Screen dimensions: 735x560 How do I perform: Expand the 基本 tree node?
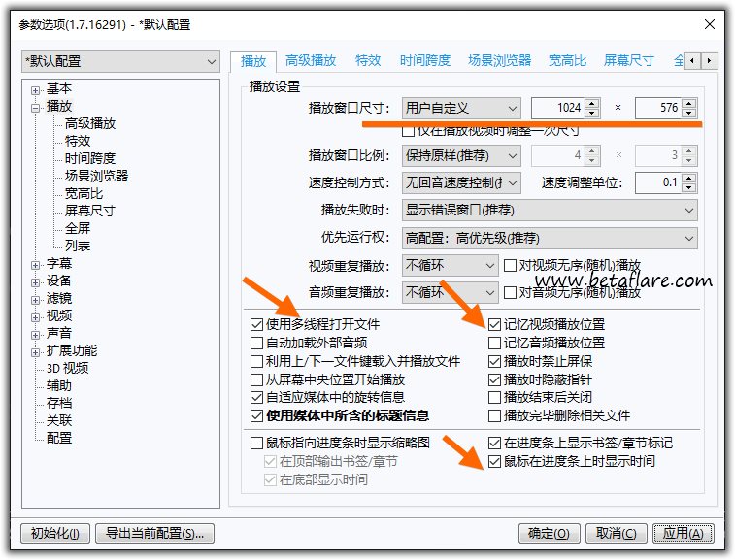[x=36, y=89]
